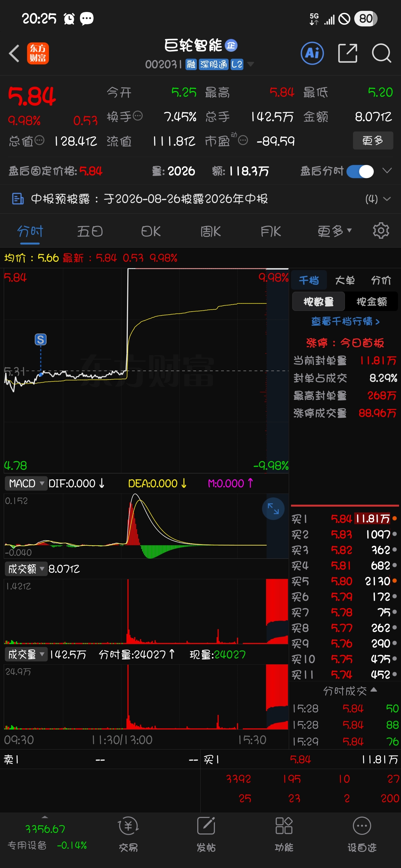
Task: Tap the alarm clock status icon
Action: [69, 19]
